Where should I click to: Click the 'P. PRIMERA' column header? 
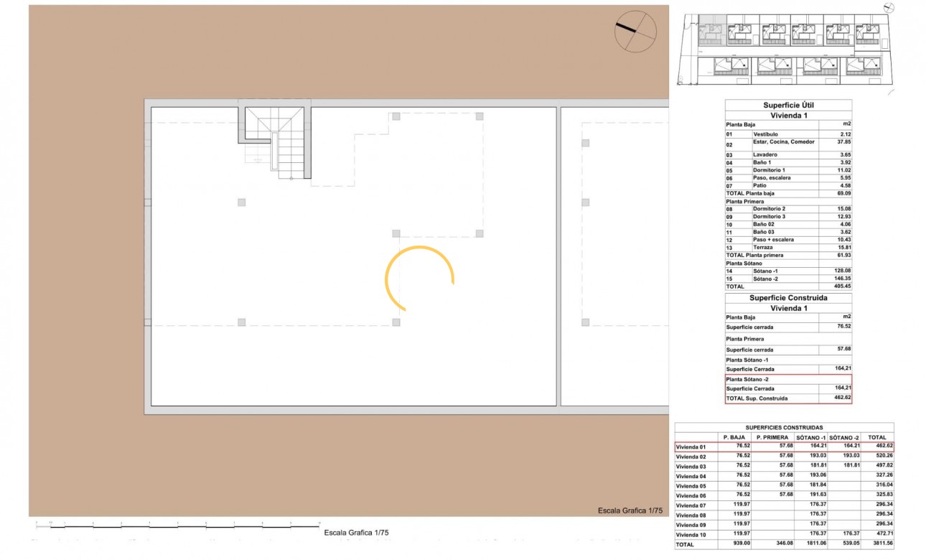(x=772, y=437)
